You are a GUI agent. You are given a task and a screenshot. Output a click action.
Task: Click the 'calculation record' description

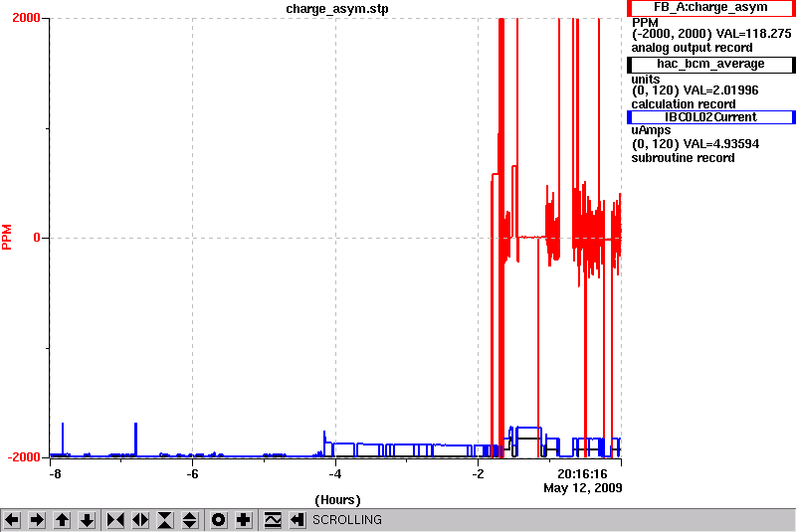pyautogui.click(x=684, y=104)
